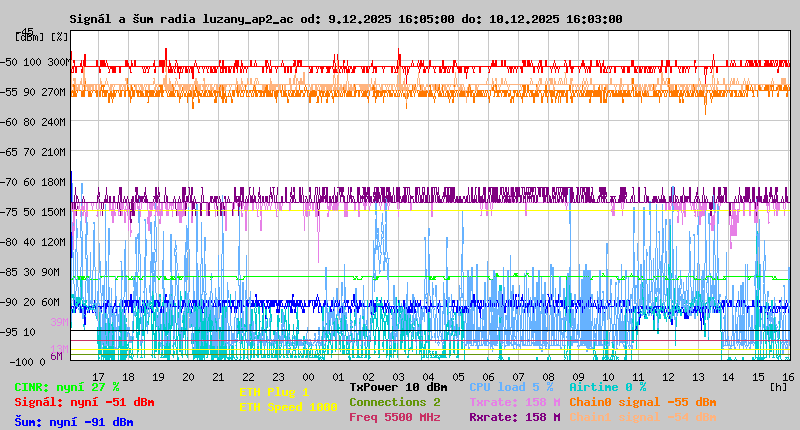Click the 'Freq 5500 MHz' legend entry

click(x=394, y=417)
